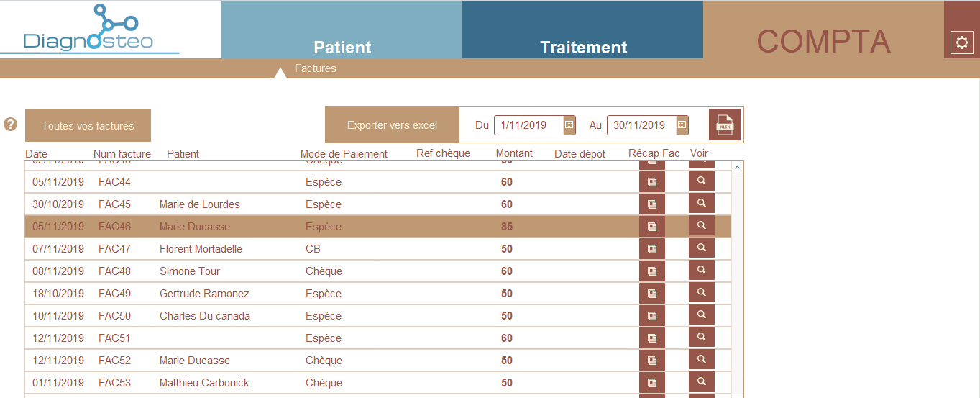
Task: Open the settings gear icon
Action: pyautogui.click(x=961, y=42)
